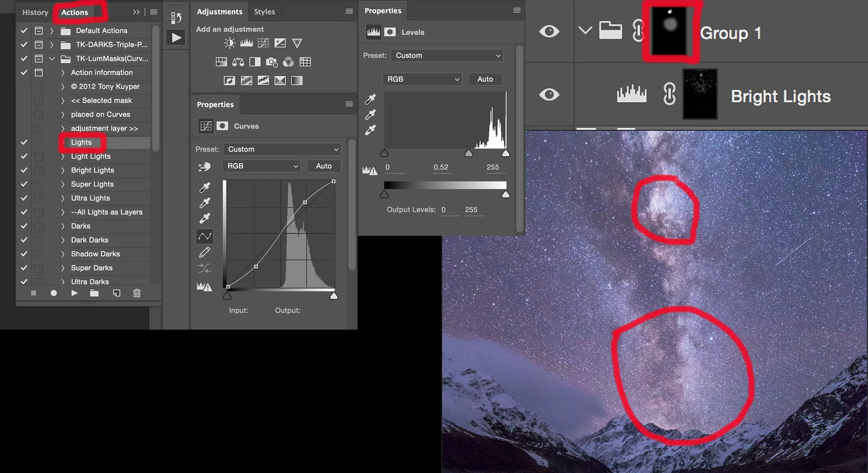Open the Styles tab
This screenshot has height=473, width=868.
tap(264, 12)
